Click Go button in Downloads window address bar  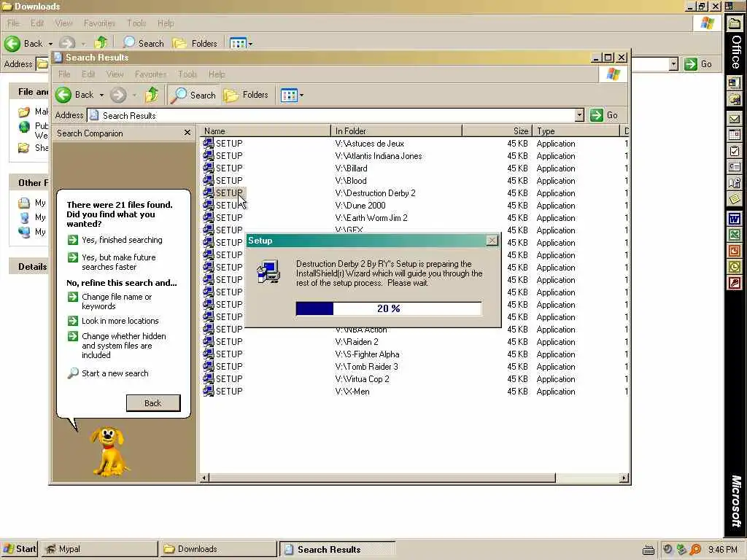point(698,64)
